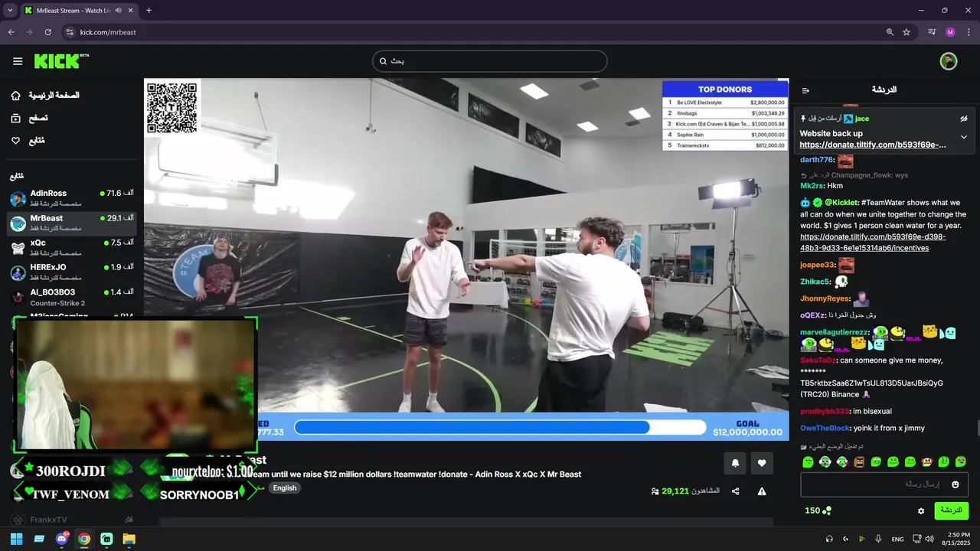Mute the MrBeast Stream tab audio
Viewport: 980px width, 551px height.
tap(119, 11)
